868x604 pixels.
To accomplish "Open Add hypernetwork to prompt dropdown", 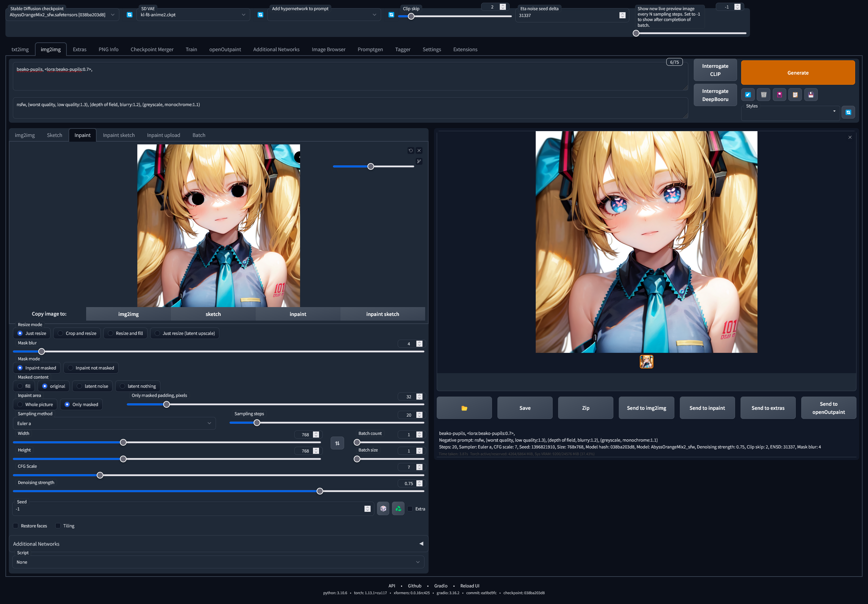I will tap(324, 15).
